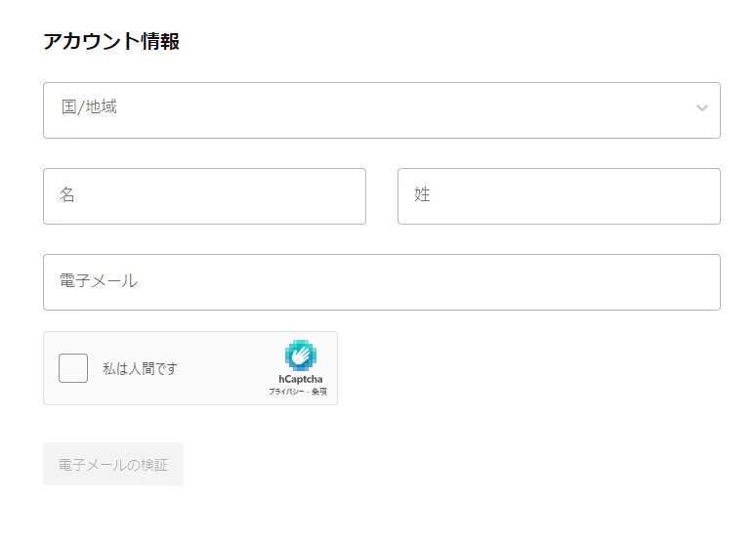Open the hCaptcha 条項 terms link

(319, 392)
